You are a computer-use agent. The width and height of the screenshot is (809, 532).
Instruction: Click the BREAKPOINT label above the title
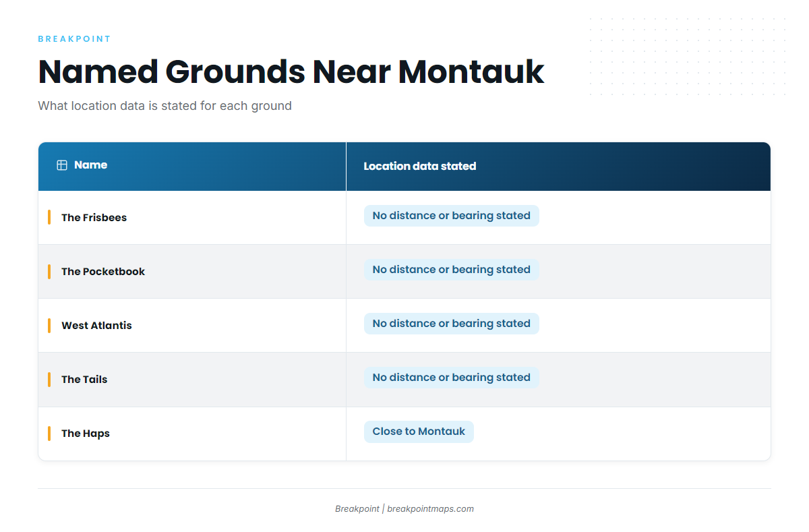click(74, 39)
